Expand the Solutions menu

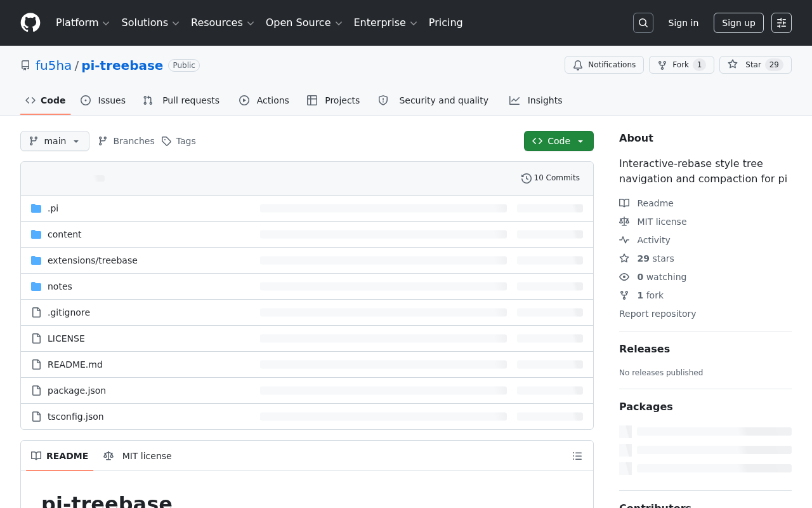[x=150, y=23]
